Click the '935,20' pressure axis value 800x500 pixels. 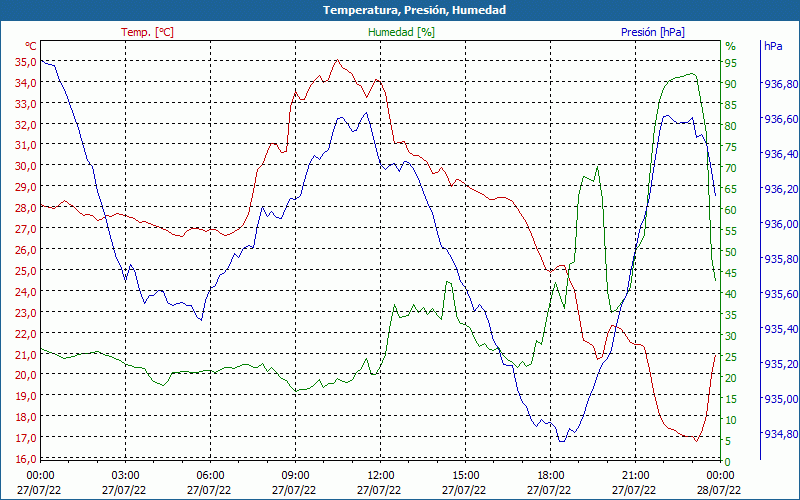781,364
